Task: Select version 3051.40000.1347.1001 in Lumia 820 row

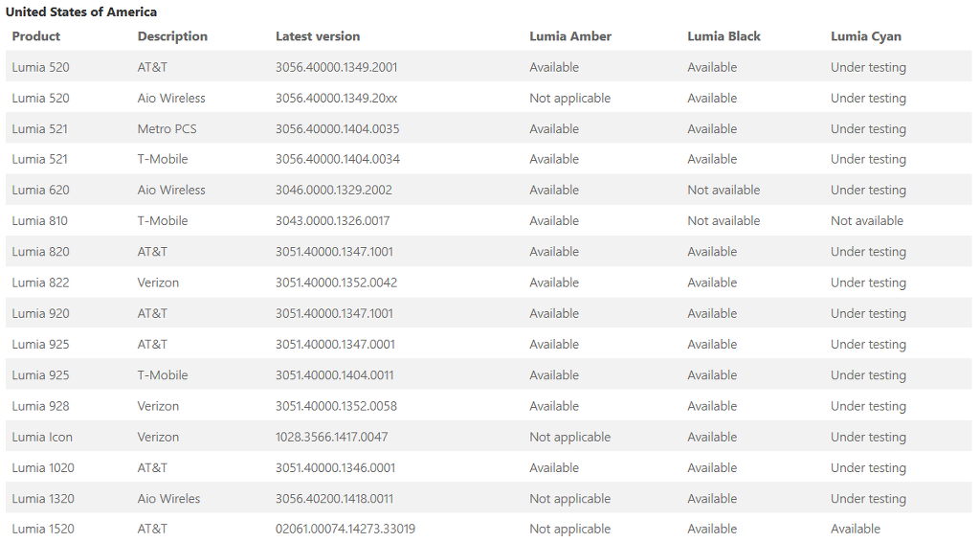Action: (x=334, y=251)
